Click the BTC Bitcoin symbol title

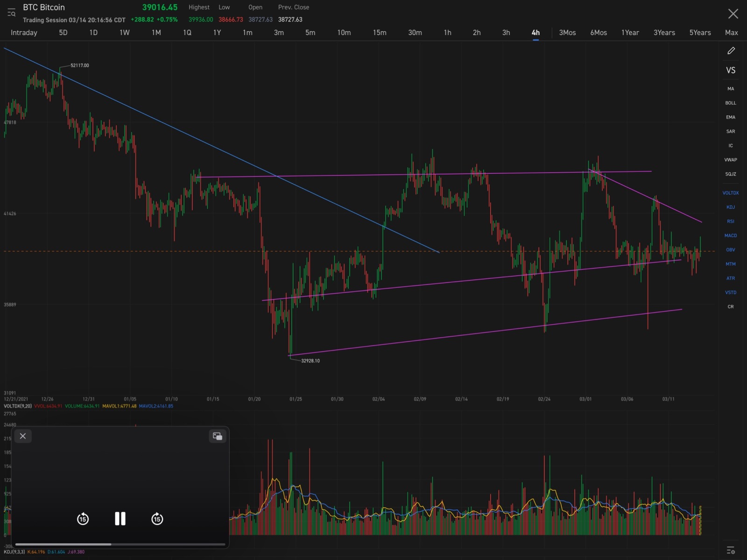click(x=44, y=7)
